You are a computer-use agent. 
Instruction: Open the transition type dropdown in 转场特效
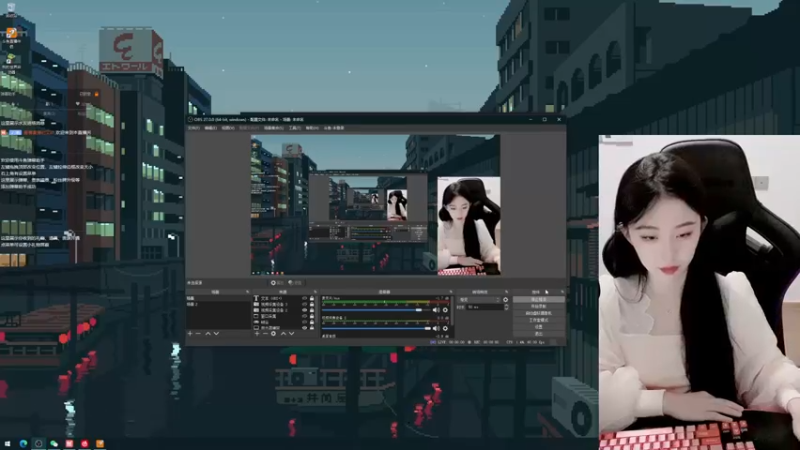tap(479, 300)
